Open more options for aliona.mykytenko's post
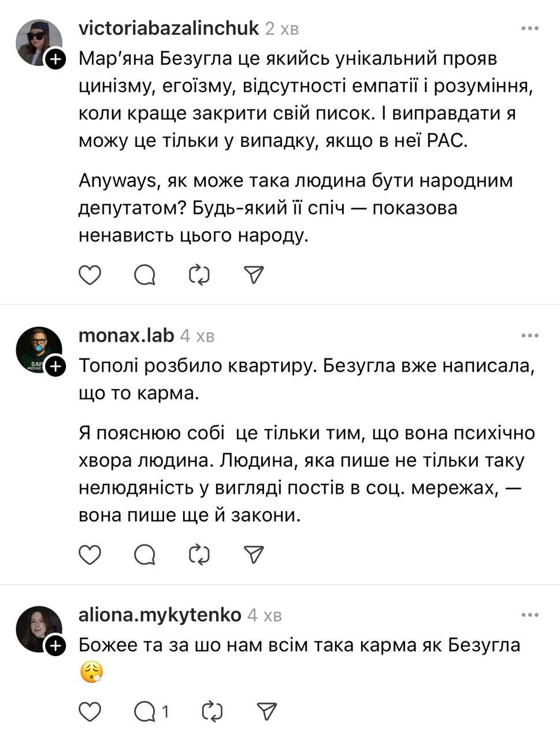The height and width of the screenshot is (740, 560). click(x=530, y=615)
